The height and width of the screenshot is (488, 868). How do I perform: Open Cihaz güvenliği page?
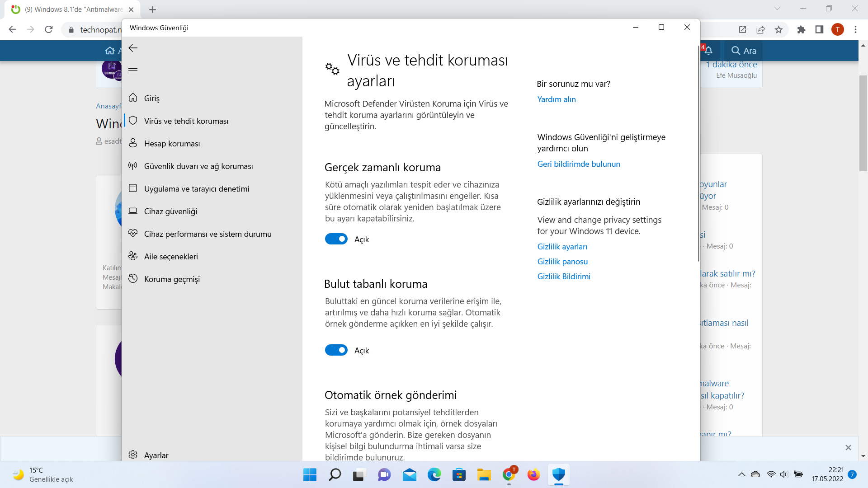click(170, 211)
